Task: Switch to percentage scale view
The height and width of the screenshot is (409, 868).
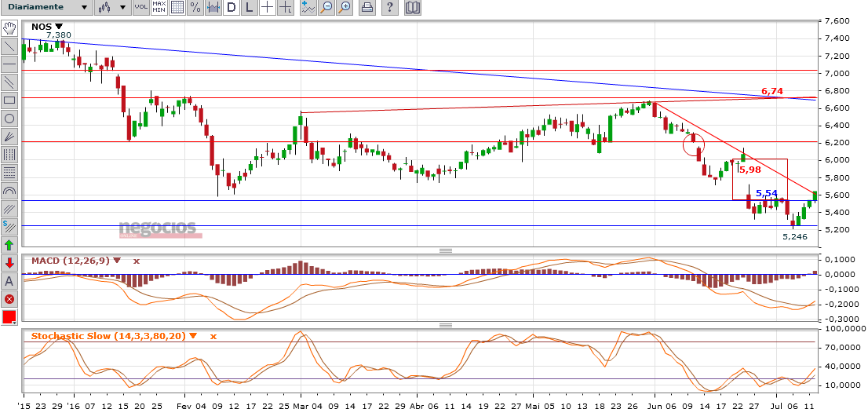Action: click(195, 8)
